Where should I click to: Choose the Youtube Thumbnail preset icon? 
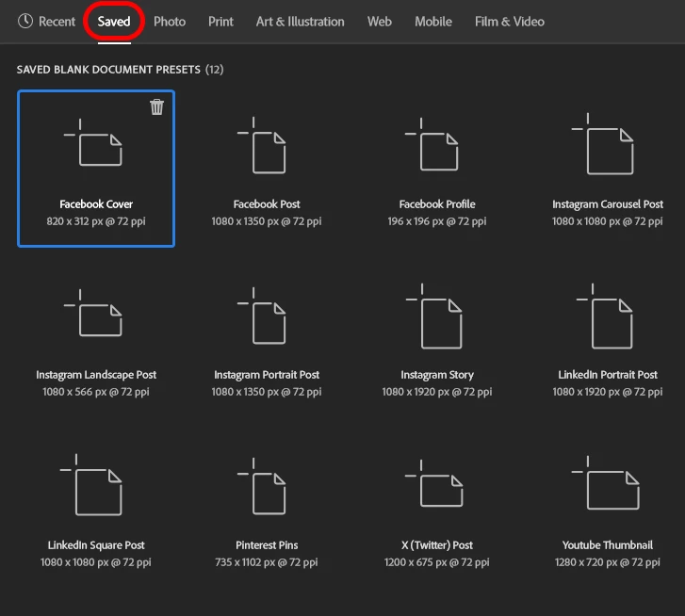coord(606,483)
